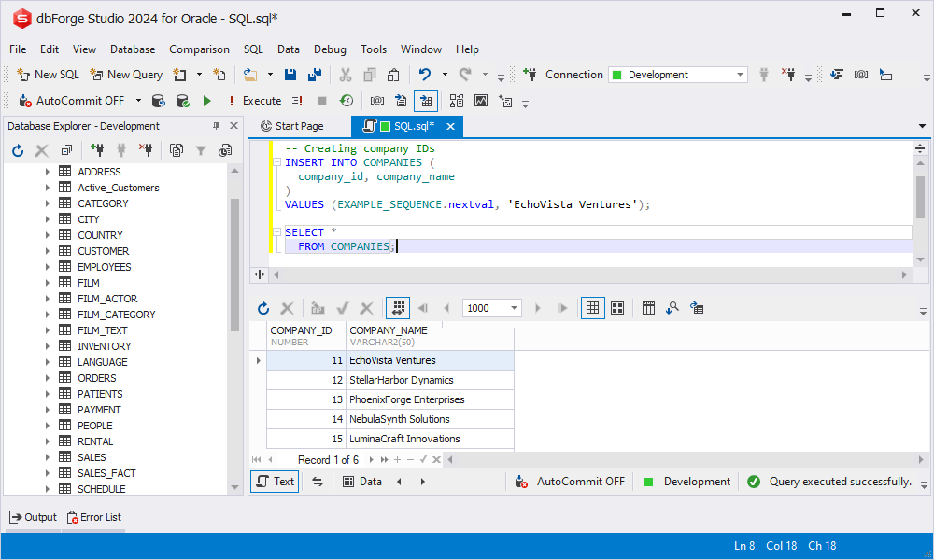Image resolution: width=934 pixels, height=560 pixels.
Task: Swap Text and Data views icon
Action: point(318,482)
